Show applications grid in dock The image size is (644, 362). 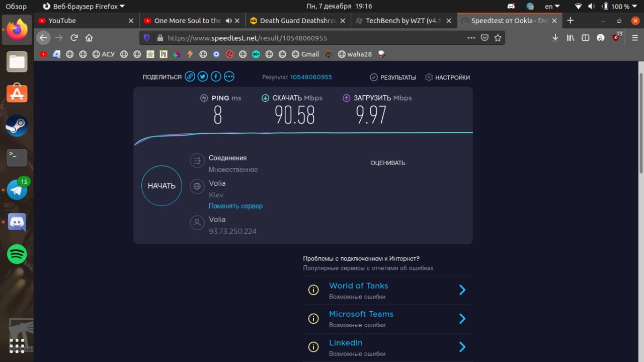[17, 345]
